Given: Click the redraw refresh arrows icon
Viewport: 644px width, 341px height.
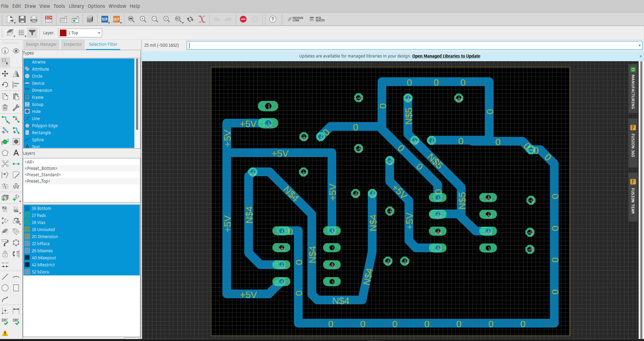Looking at the screenshot, I should click(190, 19).
